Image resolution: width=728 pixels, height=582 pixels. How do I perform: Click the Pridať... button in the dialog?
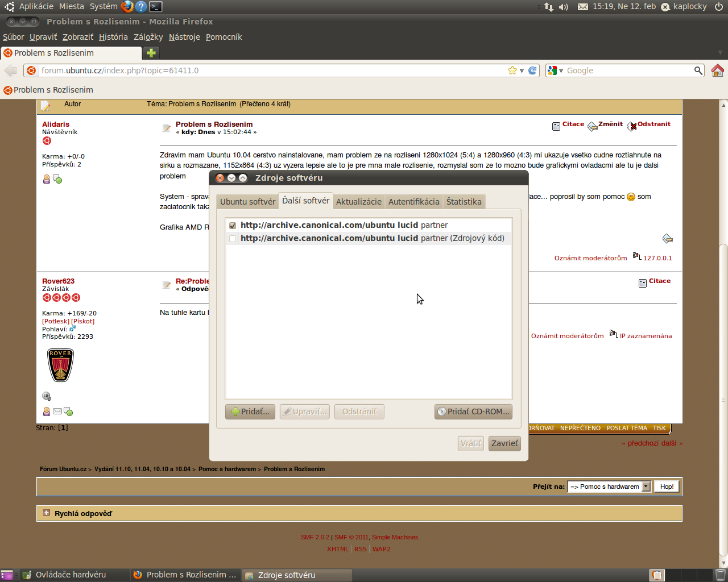(x=250, y=411)
